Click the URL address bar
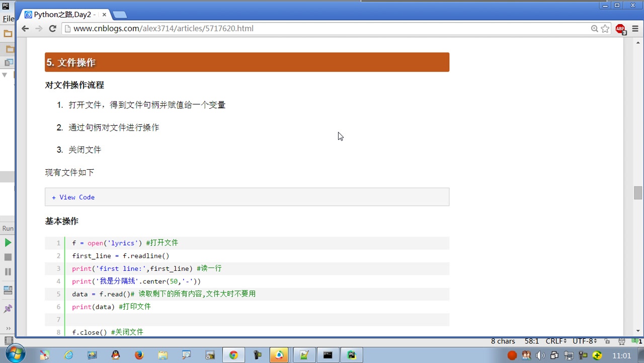 [x=327, y=29]
